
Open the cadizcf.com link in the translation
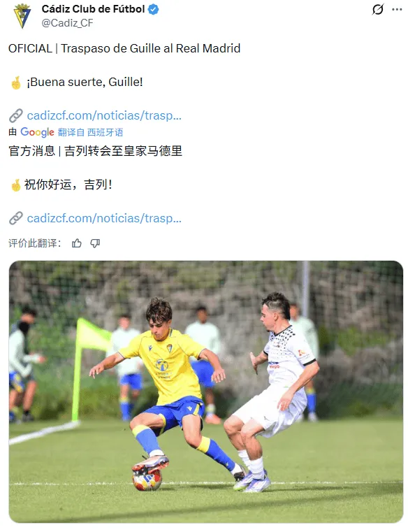pos(104,218)
